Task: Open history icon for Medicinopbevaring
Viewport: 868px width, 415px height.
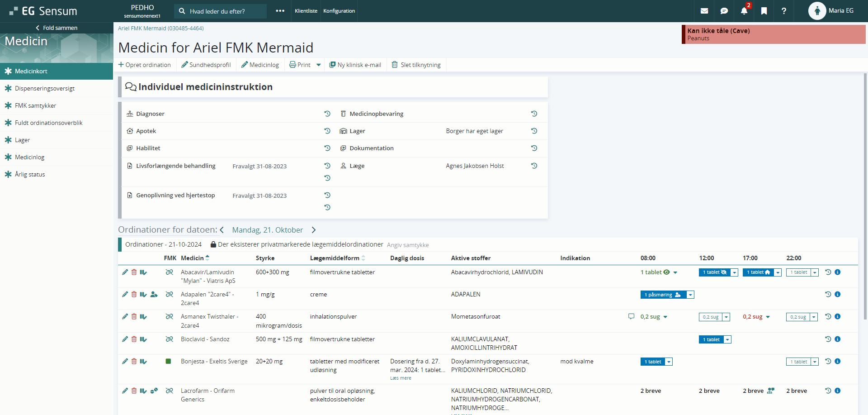Action: tap(534, 114)
